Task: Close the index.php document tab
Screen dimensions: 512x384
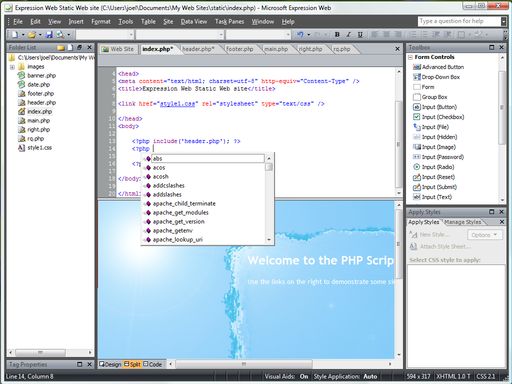Action: pos(397,49)
